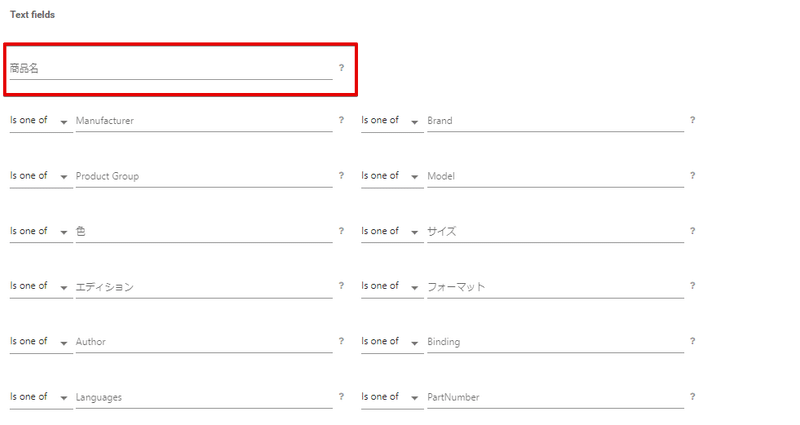Open 'Is one of' dropdown for Manufacturer
The image size is (800, 425).
40,120
